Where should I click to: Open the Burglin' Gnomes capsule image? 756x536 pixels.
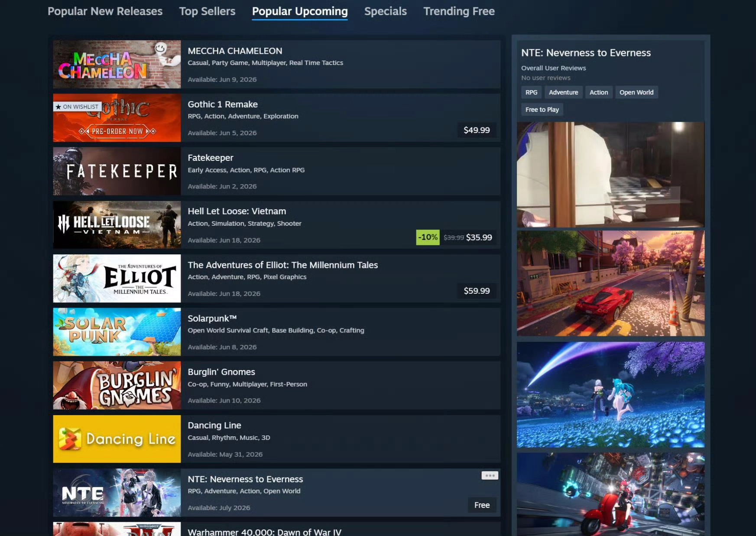117,385
